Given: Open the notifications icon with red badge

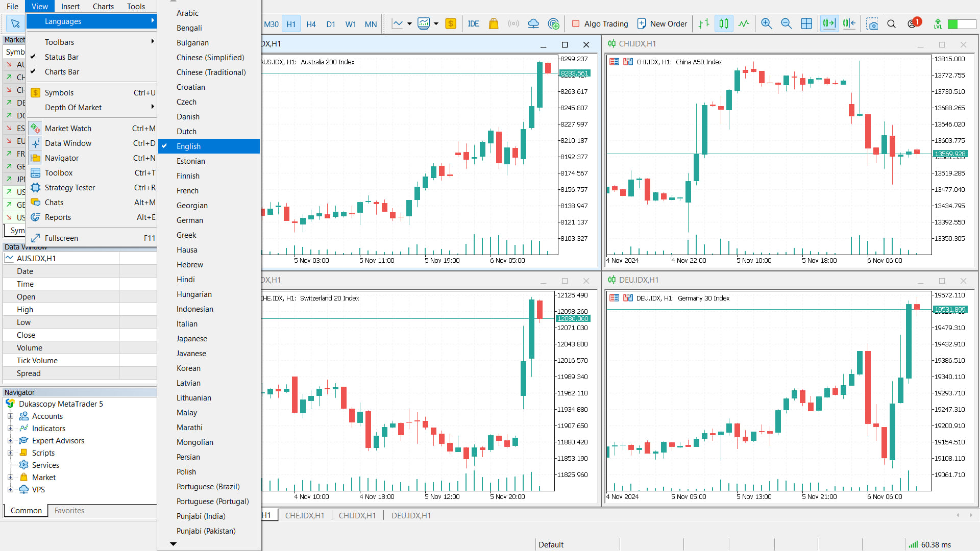Looking at the screenshot, I should pyautogui.click(x=914, y=23).
